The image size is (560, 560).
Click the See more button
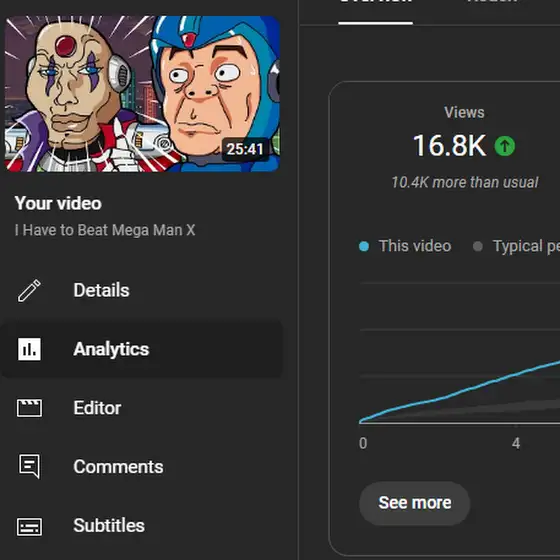coord(415,503)
